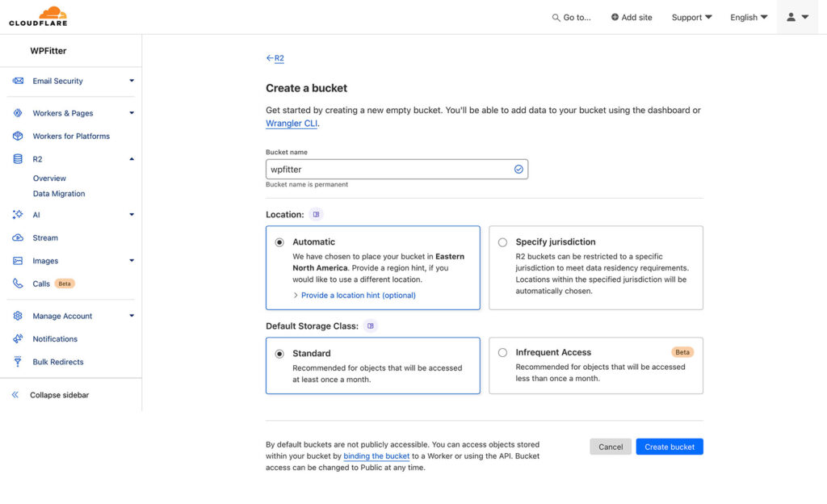
Task: Click the Images sidebar icon
Action: click(x=18, y=261)
